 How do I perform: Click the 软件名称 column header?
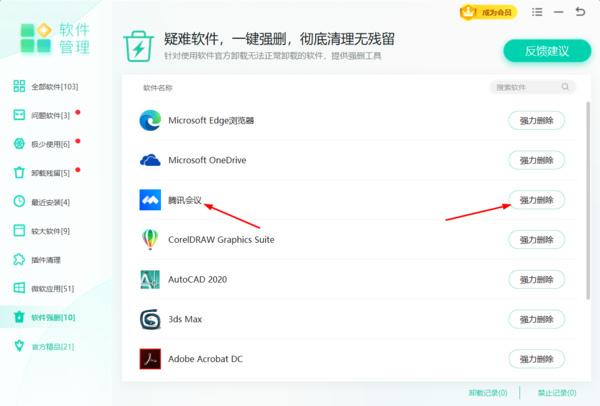pos(158,88)
